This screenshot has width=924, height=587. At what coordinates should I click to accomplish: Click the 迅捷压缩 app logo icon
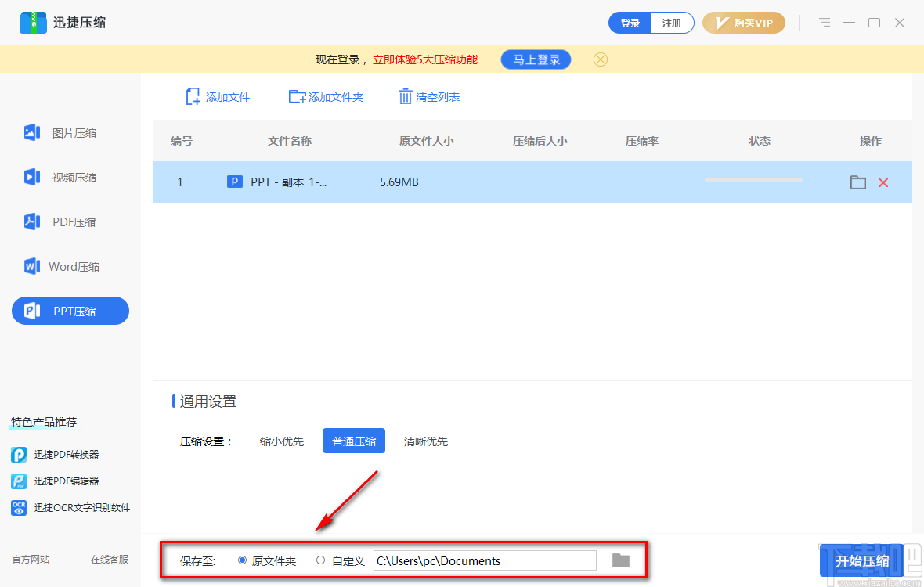33,23
